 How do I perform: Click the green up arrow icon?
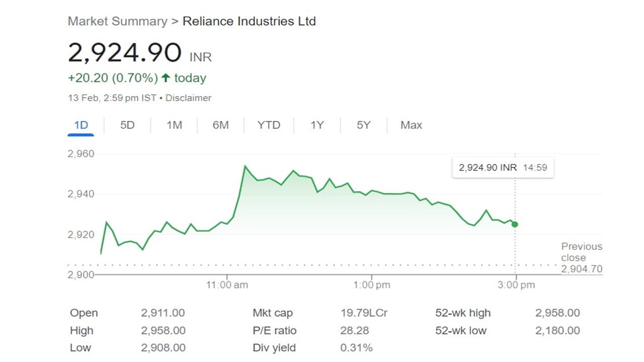[166, 78]
